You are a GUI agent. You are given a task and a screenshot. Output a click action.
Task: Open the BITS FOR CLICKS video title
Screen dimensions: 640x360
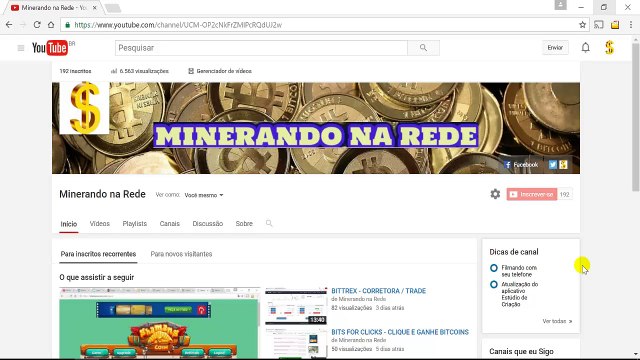[400, 332]
